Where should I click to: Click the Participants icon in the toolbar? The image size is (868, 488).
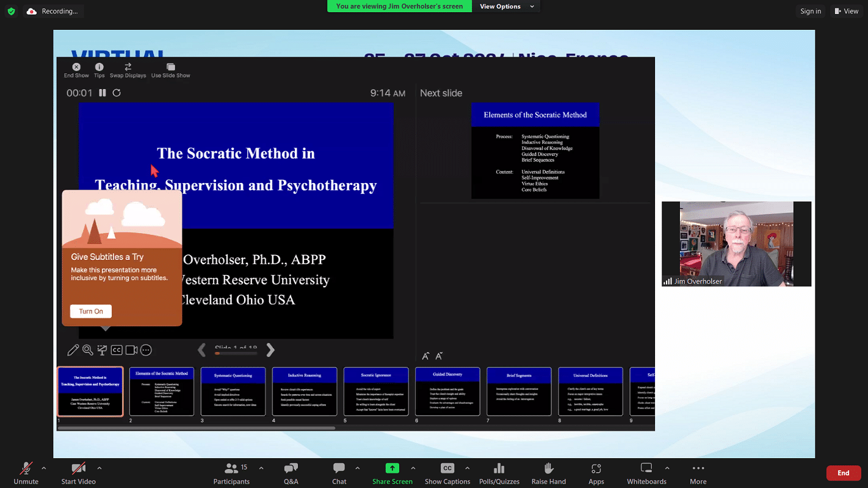[231, 469]
